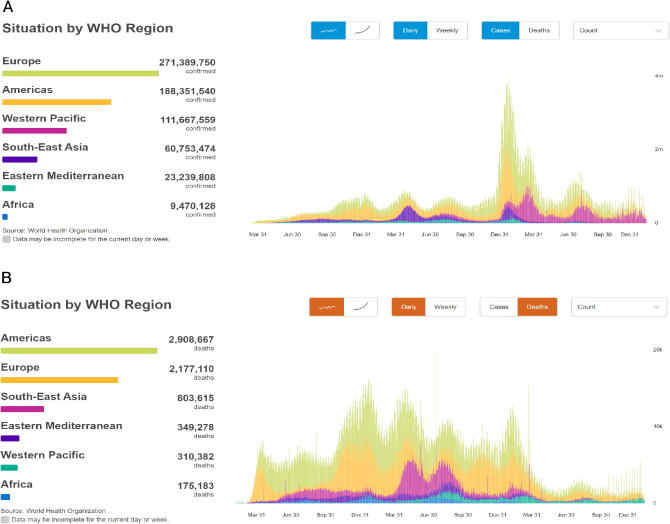Select Western Pacific label in panel B

43,455
